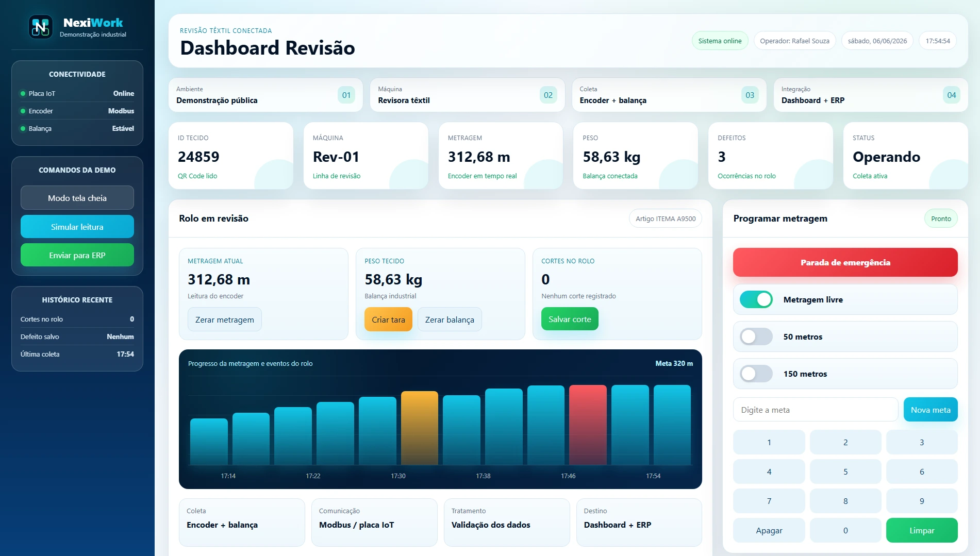The width and height of the screenshot is (980, 556).
Task: Tap keypad digit 5
Action: tap(845, 471)
